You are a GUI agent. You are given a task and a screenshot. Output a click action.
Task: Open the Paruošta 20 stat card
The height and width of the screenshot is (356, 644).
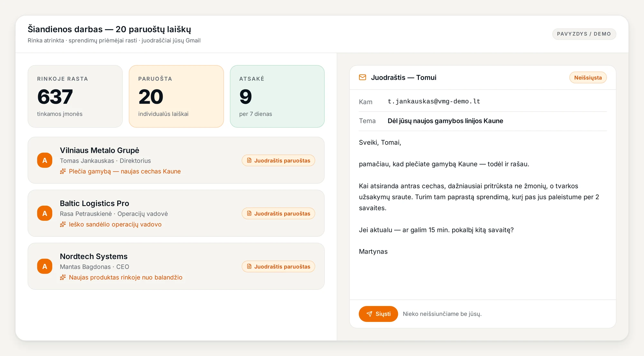point(176,96)
